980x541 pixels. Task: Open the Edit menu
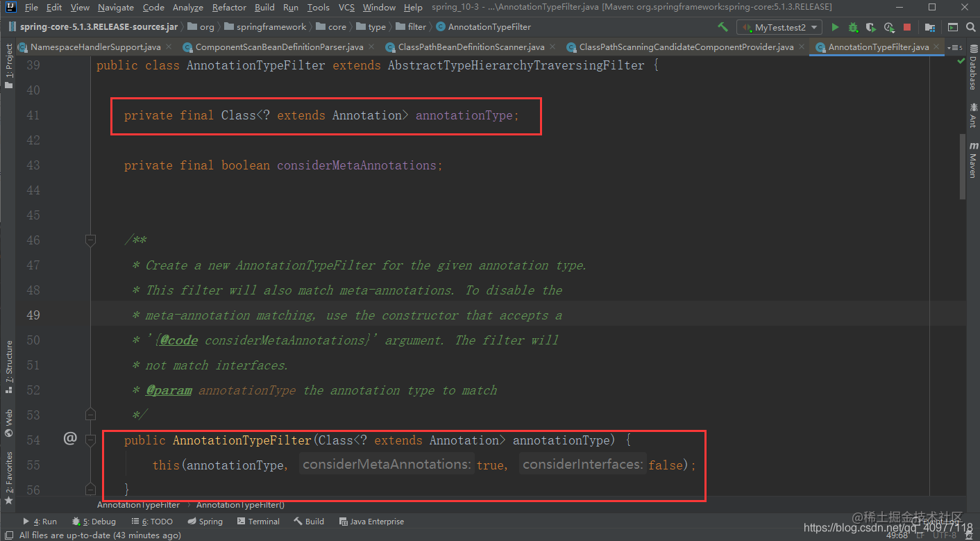pyautogui.click(x=54, y=7)
